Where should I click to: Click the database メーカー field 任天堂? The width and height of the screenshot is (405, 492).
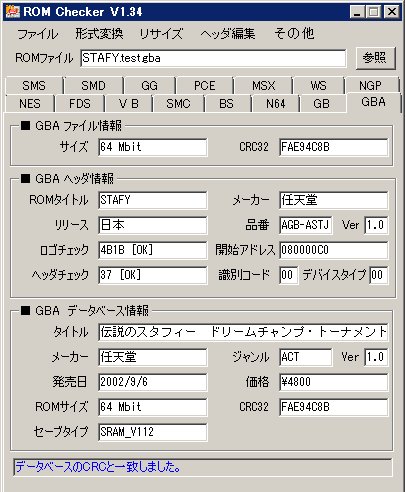coord(153,357)
